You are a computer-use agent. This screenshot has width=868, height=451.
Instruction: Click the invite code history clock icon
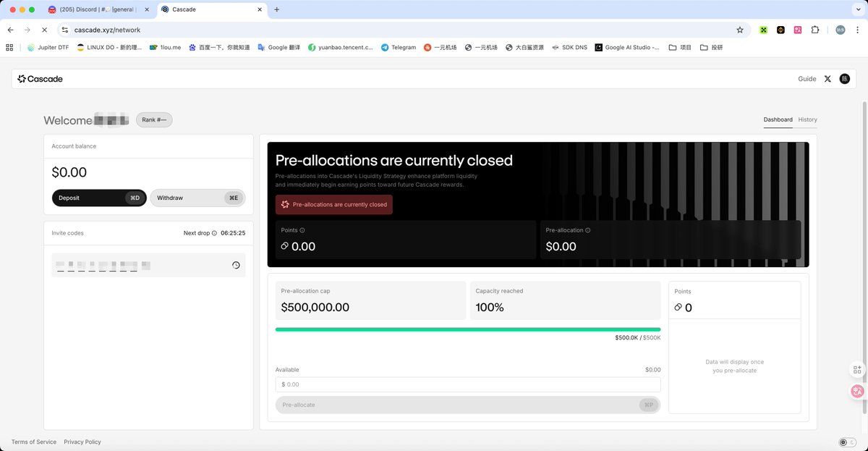[236, 266]
